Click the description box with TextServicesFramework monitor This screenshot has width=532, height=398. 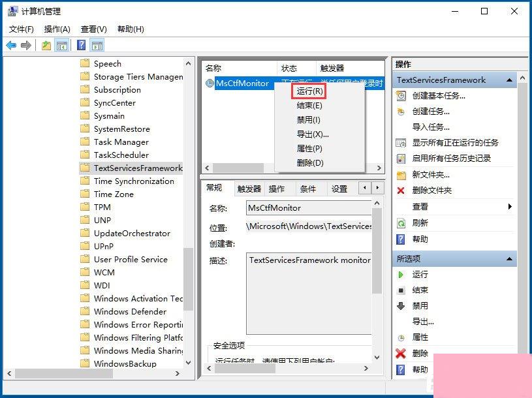click(309, 293)
